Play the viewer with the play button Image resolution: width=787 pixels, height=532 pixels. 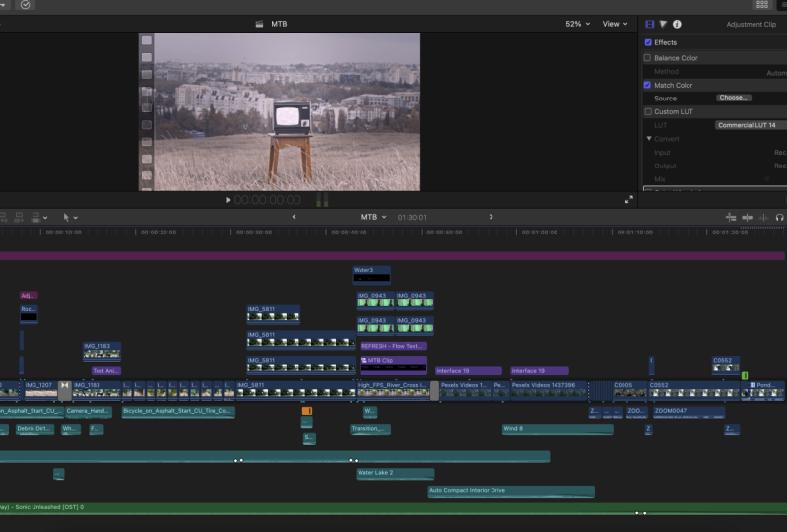pyautogui.click(x=228, y=200)
